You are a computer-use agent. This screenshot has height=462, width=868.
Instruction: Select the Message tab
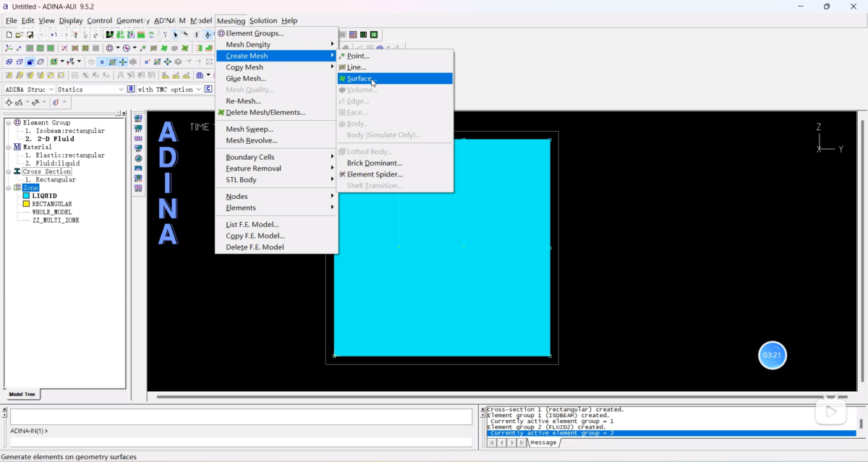tap(543, 442)
